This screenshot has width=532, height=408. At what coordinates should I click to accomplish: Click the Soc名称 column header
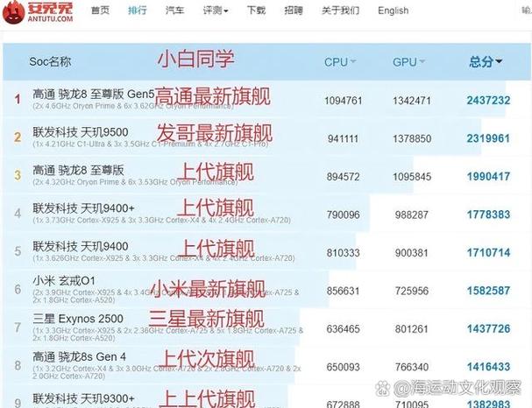(x=50, y=61)
